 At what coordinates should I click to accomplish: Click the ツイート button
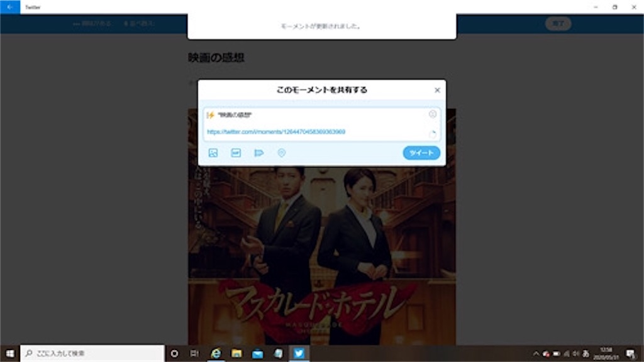point(421,153)
